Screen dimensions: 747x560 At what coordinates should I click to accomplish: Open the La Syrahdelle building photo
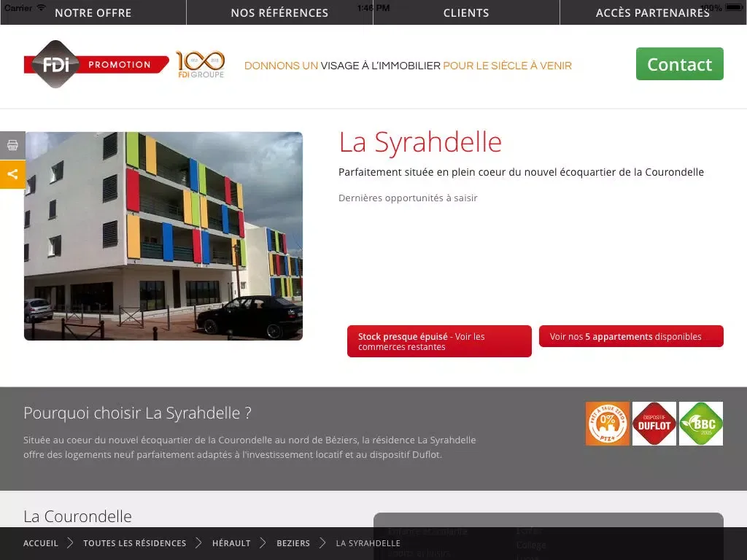pos(163,236)
